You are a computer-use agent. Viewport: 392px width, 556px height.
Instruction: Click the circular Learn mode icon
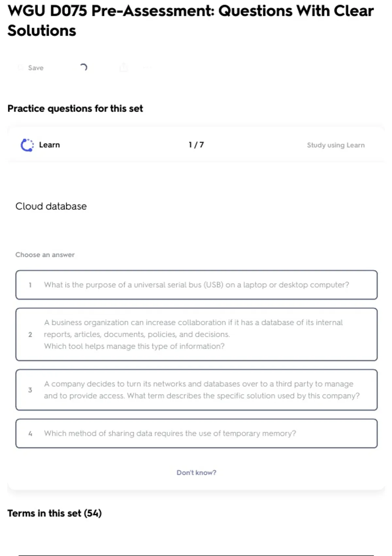pos(27,145)
